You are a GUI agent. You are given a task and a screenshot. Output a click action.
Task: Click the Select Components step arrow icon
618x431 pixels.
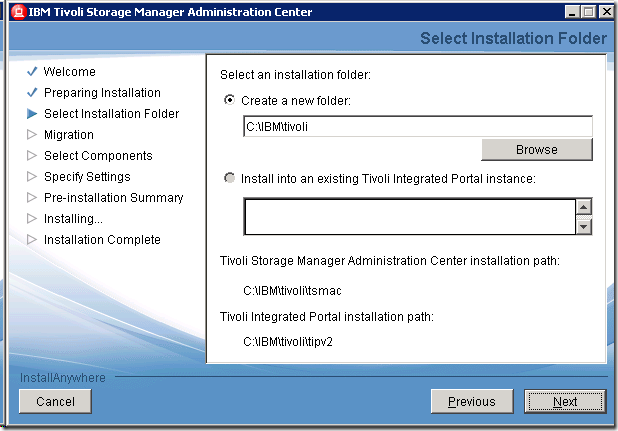coord(32,156)
